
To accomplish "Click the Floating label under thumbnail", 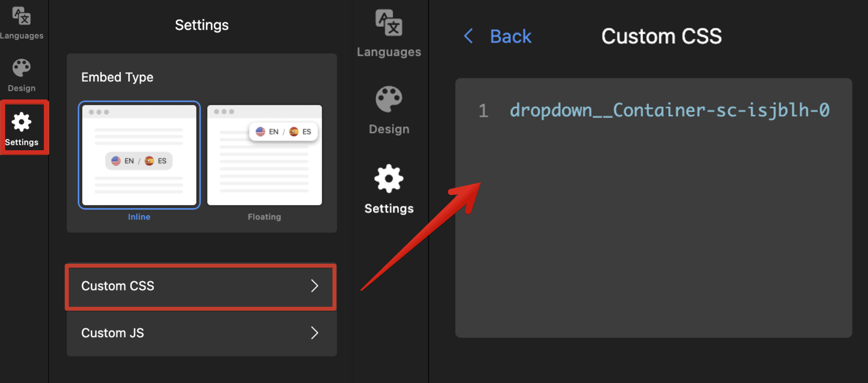I will tap(264, 217).
